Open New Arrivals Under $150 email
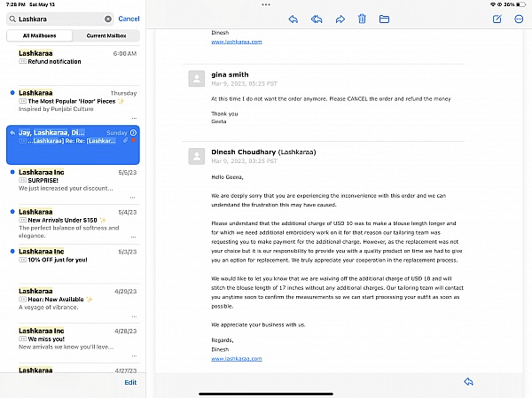Screen dimensions: 532x398 tap(75, 220)
